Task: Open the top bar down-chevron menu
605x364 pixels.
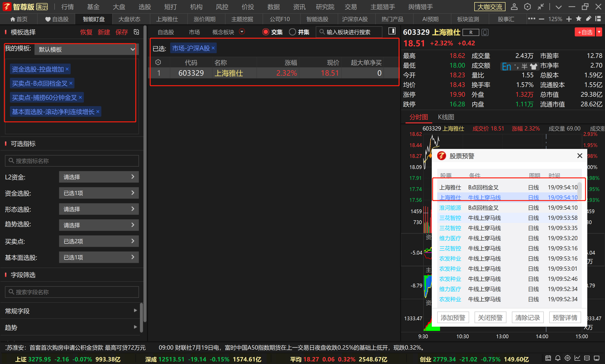Action: 558,7
